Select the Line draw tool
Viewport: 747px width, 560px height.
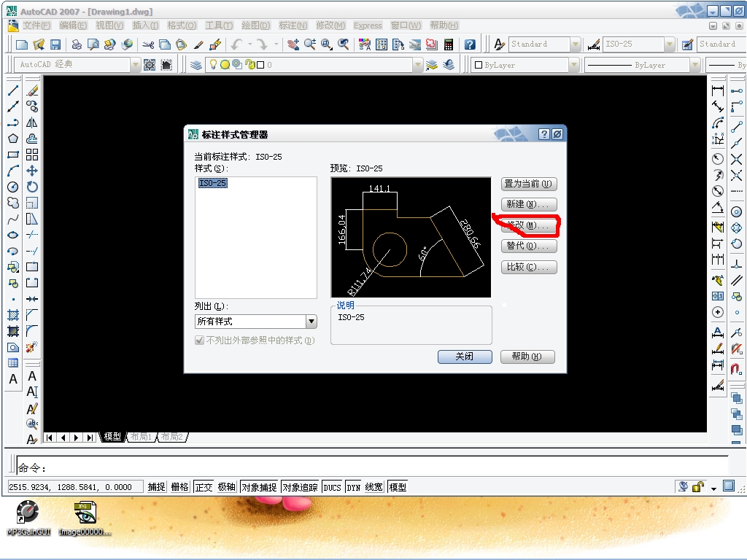pos(13,90)
